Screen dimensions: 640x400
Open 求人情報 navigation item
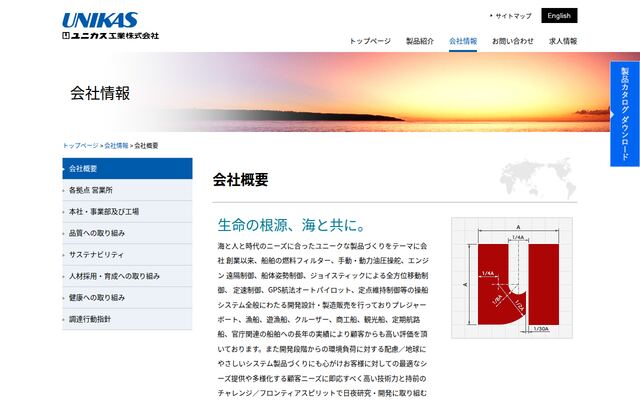click(x=563, y=41)
